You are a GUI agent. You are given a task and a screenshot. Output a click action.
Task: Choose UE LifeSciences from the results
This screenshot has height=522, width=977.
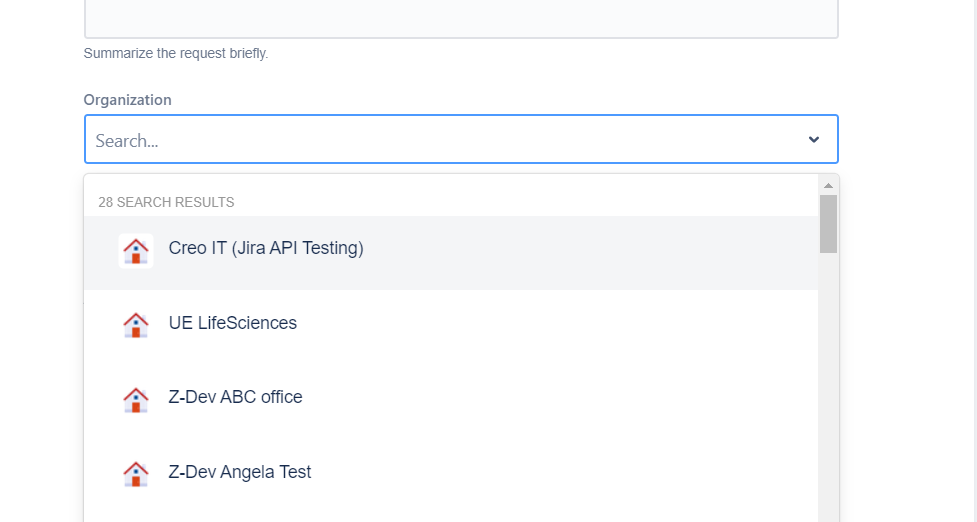tap(233, 324)
